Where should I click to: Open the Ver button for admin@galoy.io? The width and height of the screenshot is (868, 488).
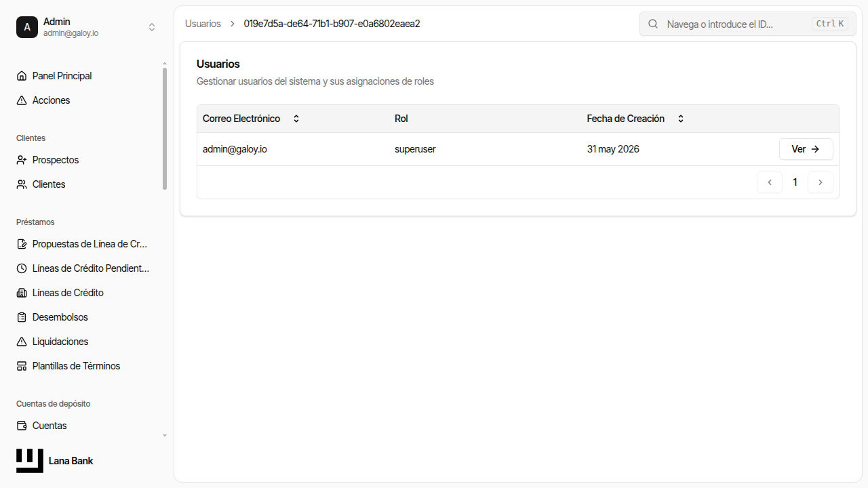click(806, 149)
